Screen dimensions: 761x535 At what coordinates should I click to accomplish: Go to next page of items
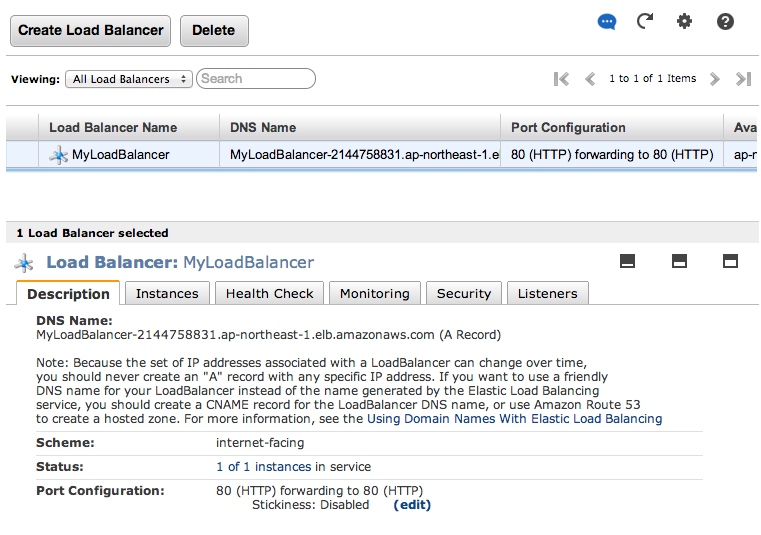(714, 79)
